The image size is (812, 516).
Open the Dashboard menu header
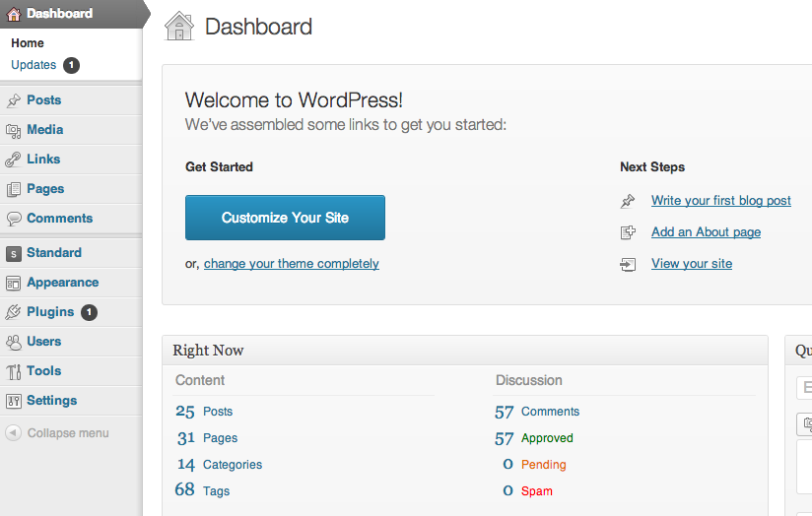coord(71,14)
